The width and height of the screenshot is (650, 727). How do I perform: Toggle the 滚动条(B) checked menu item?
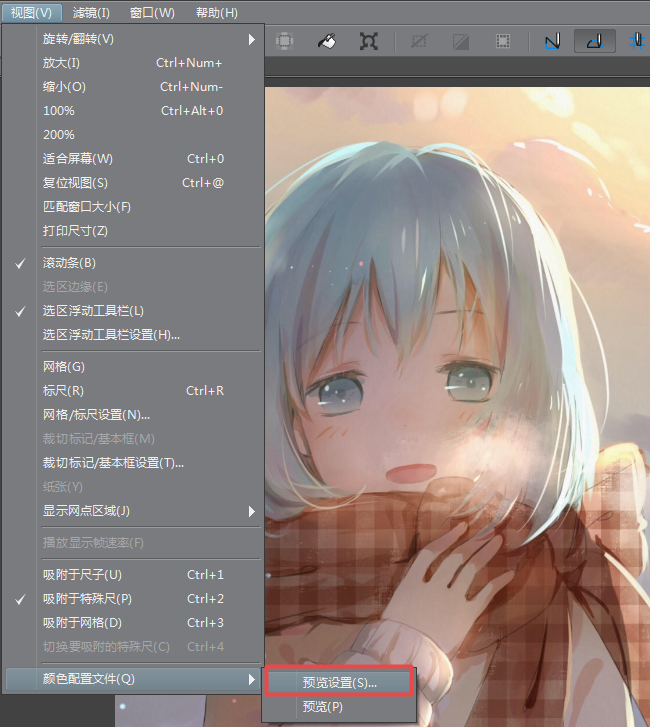133,263
